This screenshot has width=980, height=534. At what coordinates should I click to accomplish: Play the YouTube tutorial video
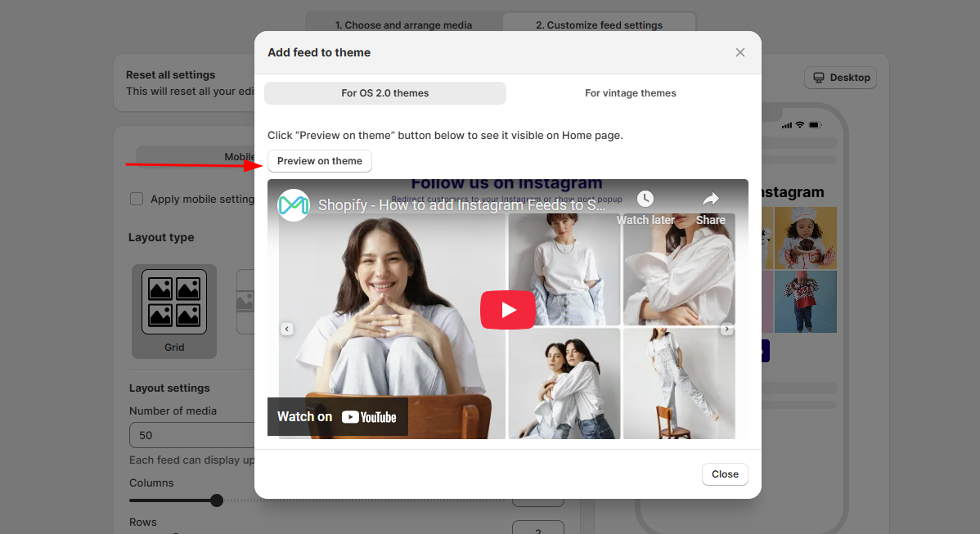pyautogui.click(x=507, y=310)
